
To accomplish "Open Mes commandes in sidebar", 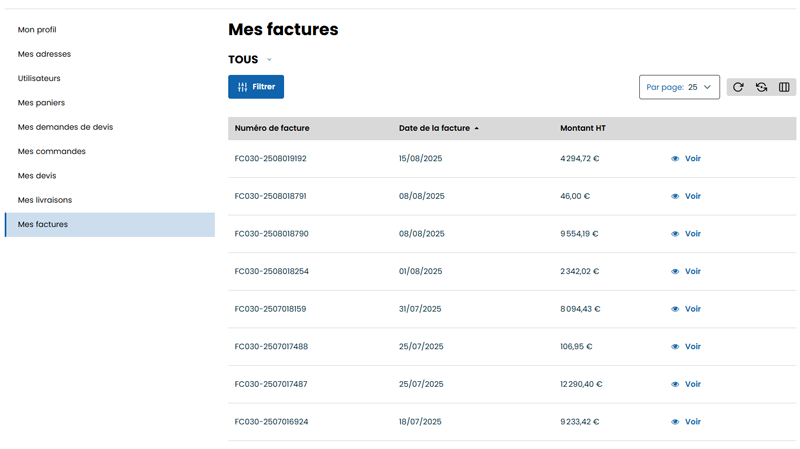I will click(52, 151).
